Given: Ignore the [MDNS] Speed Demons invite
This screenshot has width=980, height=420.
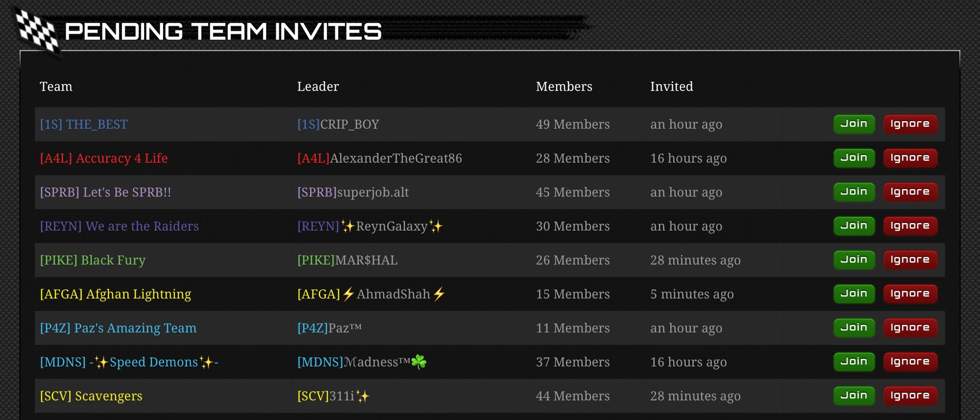Looking at the screenshot, I should 910,362.
